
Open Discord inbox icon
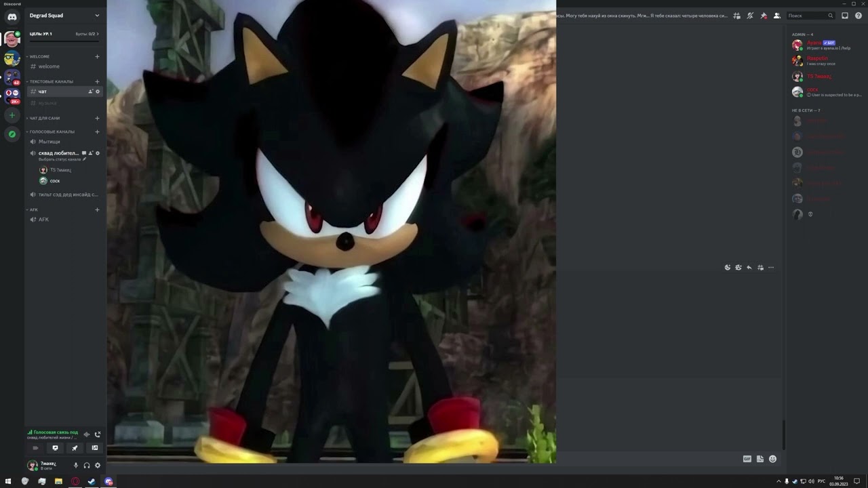coord(845,16)
